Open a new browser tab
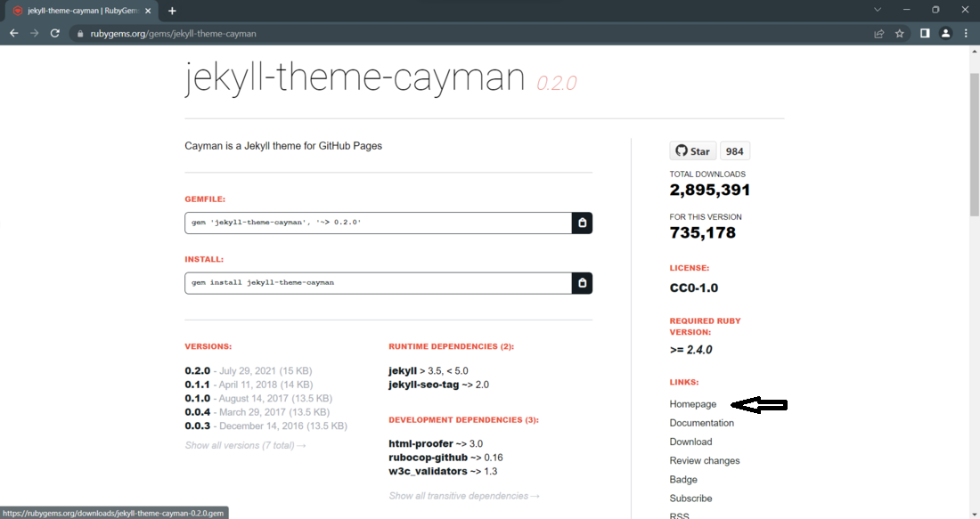The width and height of the screenshot is (980, 519). [172, 11]
